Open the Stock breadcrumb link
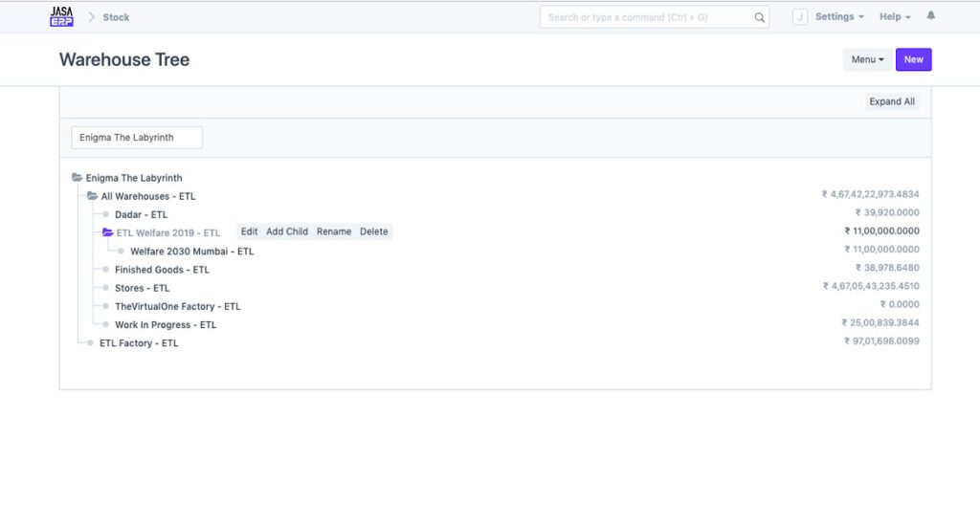 pyautogui.click(x=117, y=17)
